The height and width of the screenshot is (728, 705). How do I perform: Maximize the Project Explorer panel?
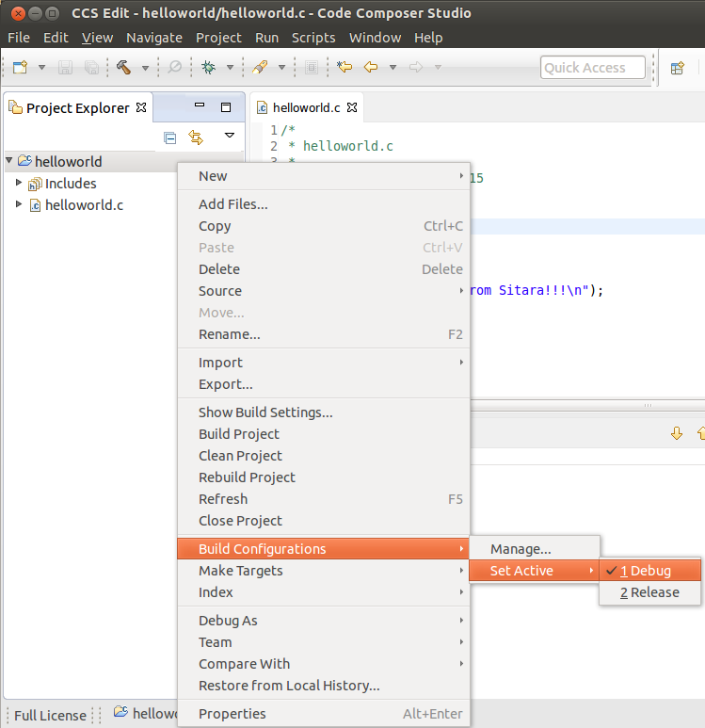[226, 107]
